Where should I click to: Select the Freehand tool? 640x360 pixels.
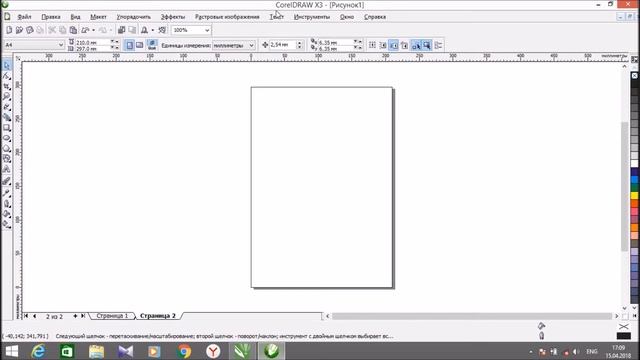[x=7, y=107]
